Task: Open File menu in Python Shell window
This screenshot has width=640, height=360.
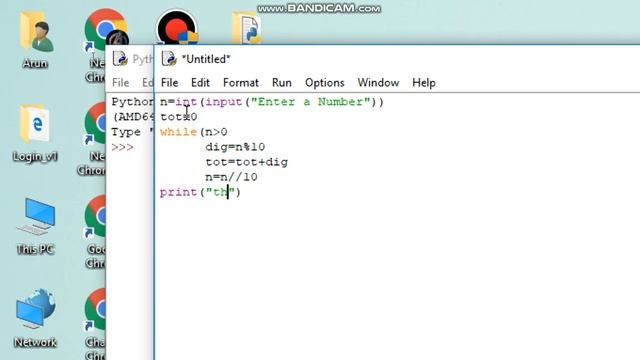Action: (x=120, y=83)
